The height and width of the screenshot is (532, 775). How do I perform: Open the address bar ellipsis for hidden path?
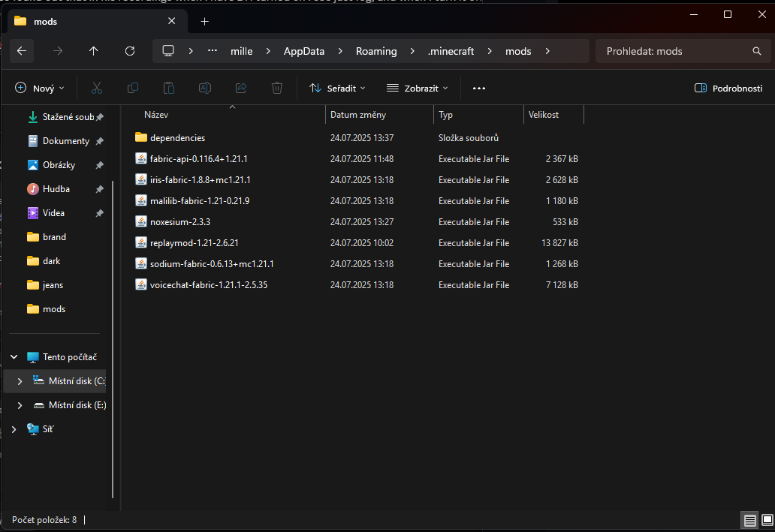point(213,51)
